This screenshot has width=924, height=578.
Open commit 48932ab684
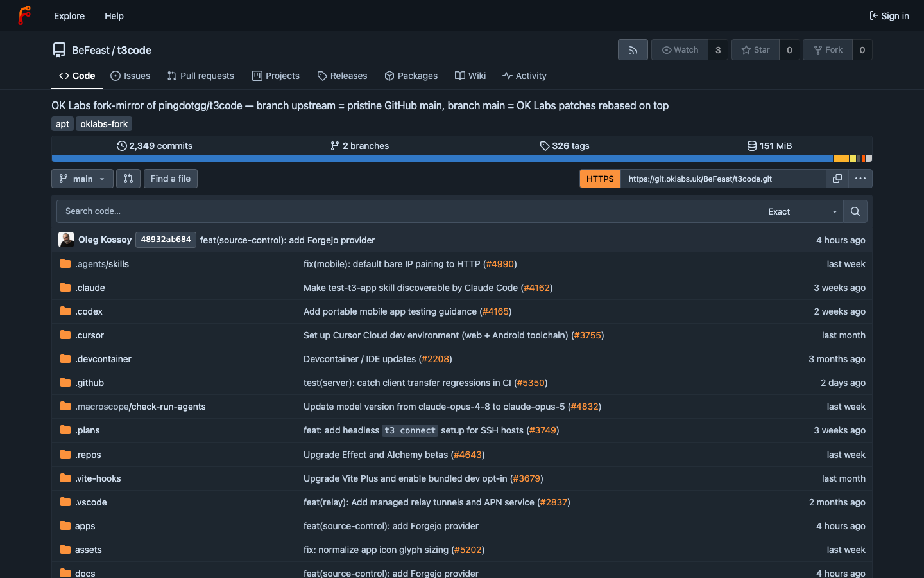point(166,240)
